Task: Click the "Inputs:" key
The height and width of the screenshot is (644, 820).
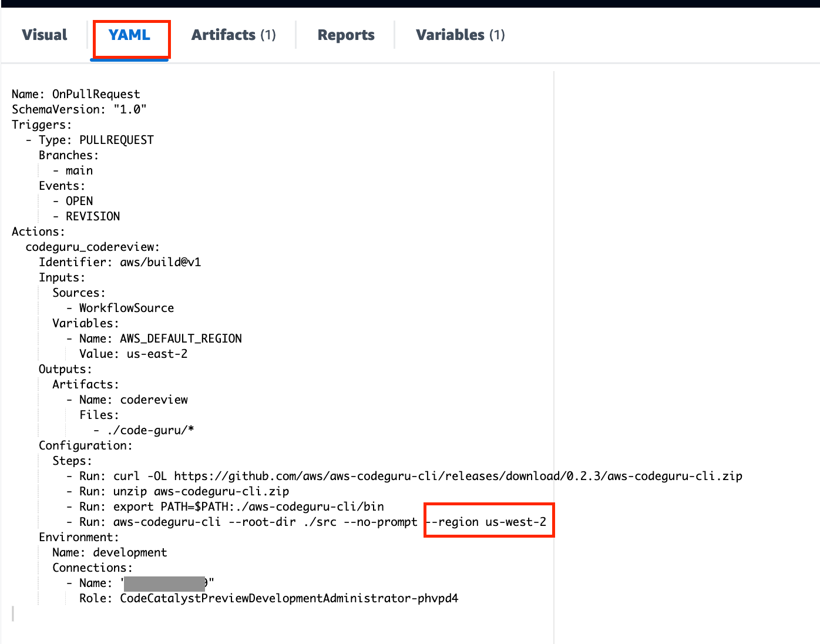Action: [62, 277]
